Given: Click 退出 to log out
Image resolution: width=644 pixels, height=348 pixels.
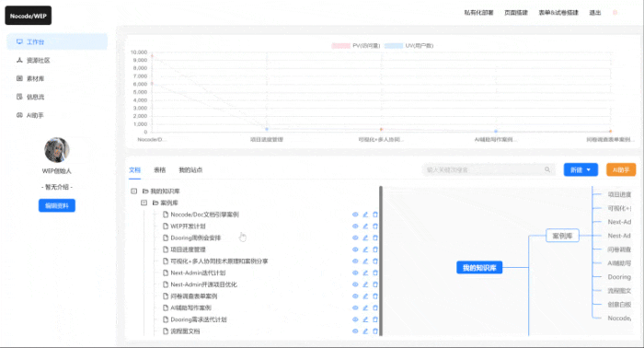Looking at the screenshot, I should click(595, 13).
